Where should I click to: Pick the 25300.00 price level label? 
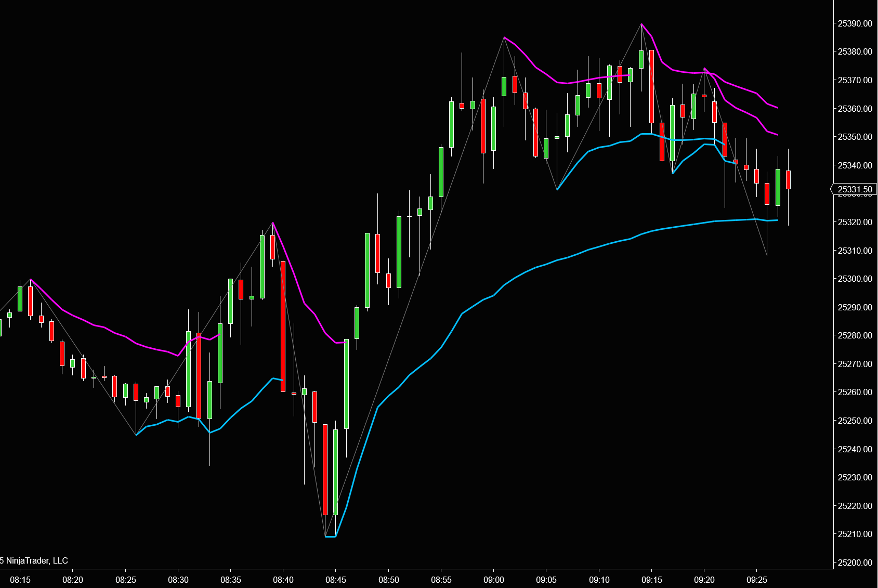coord(855,279)
